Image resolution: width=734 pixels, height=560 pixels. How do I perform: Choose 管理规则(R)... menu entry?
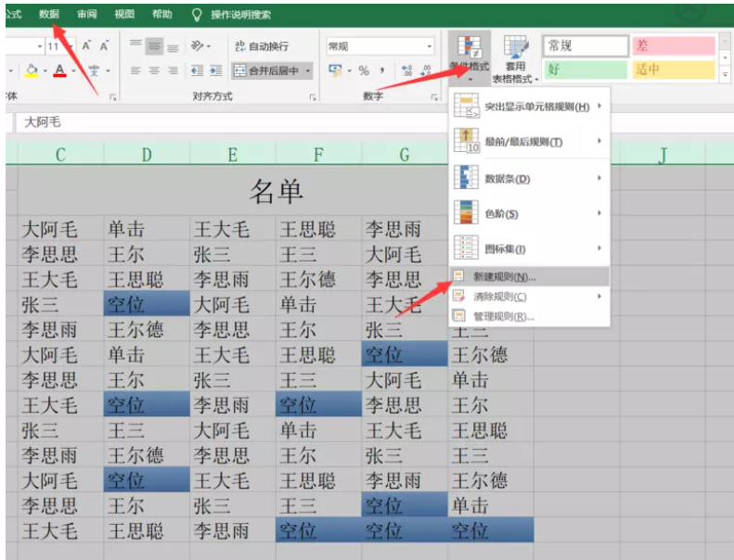pyautogui.click(x=529, y=317)
